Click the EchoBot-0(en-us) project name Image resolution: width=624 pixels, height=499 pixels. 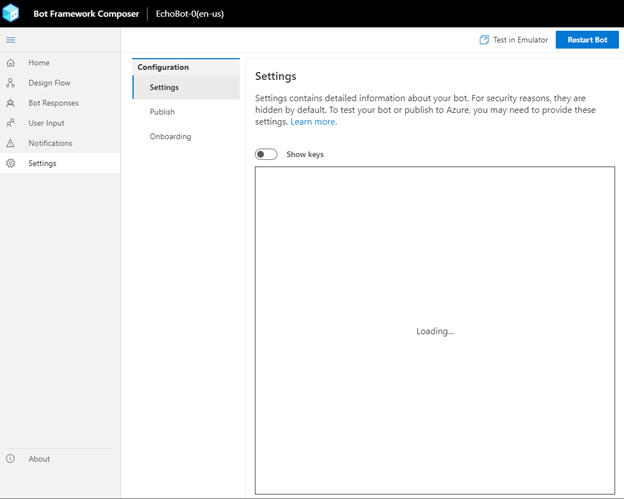pos(190,14)
